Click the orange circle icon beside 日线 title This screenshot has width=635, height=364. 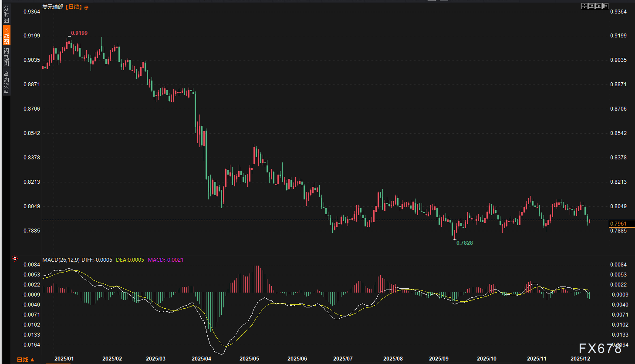tap(86, 7)
